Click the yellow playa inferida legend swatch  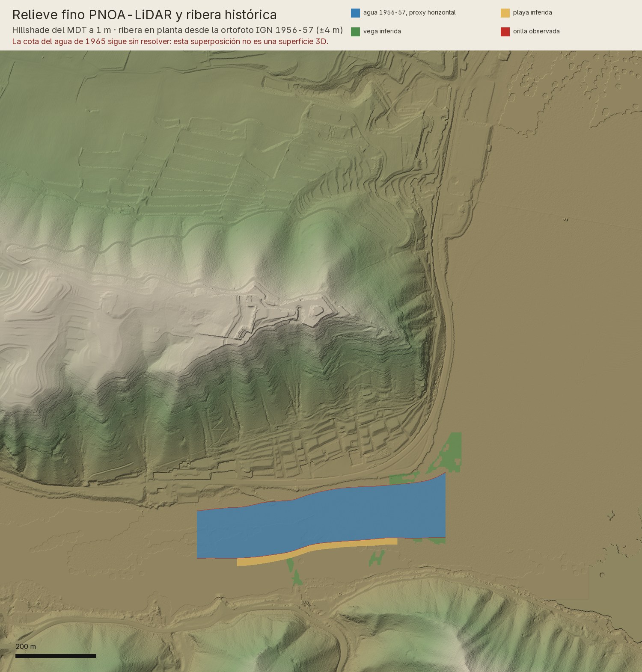click(x=505, y=13)
